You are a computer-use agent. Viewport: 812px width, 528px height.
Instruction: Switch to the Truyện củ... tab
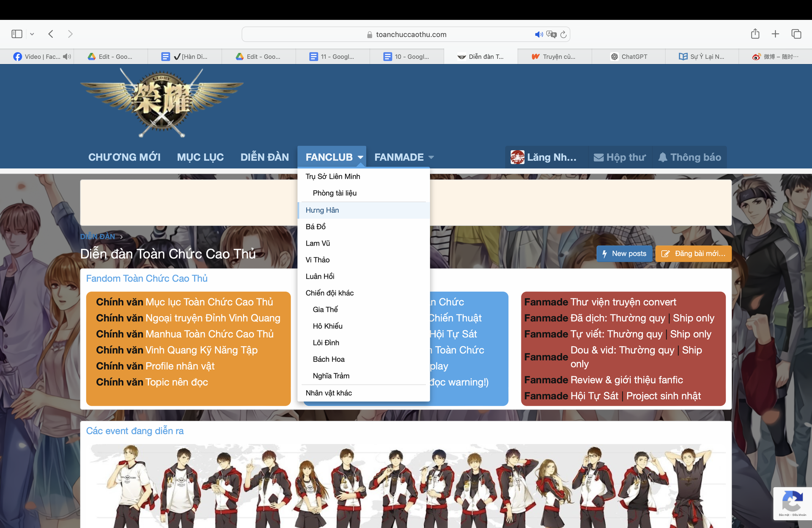pos(554,57)
